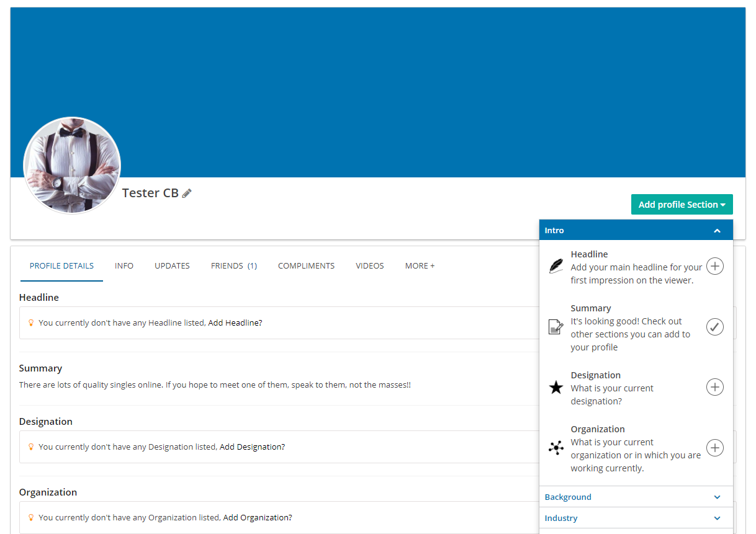Switch to the Info tab

coord(124,266)
